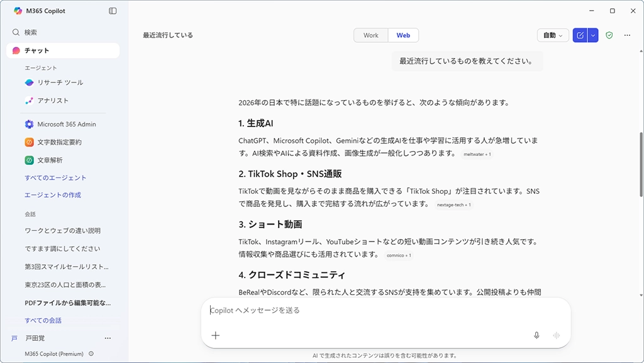
Task: Start a new chat with the compose icon
Action: pyautogui.click(x=580, y=35)
